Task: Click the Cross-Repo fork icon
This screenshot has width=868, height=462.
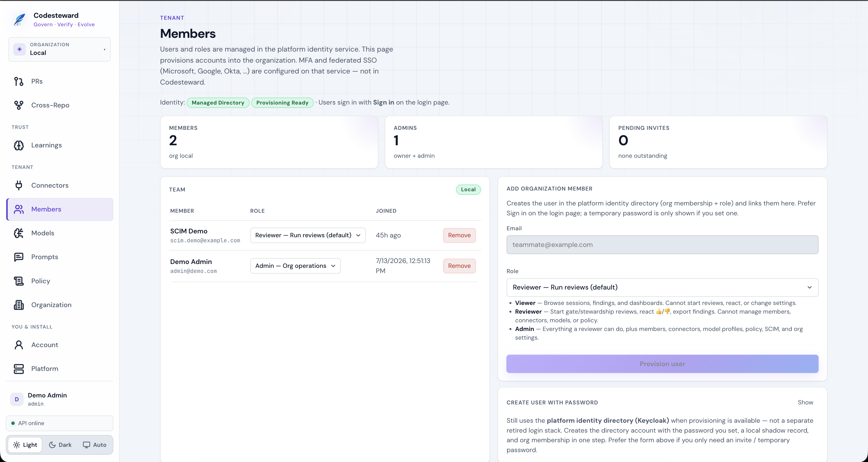Action: click(x=19, y=106)
